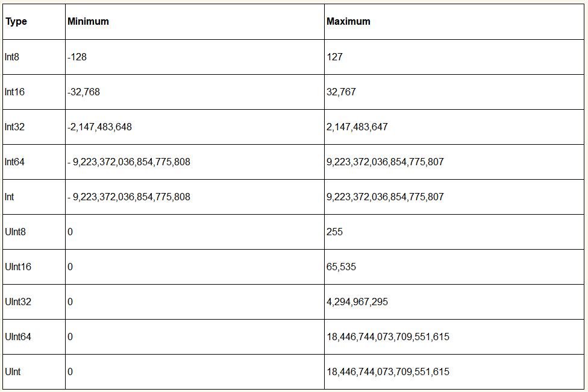Select the UInt64 type cell

click(x=17, y=337)
